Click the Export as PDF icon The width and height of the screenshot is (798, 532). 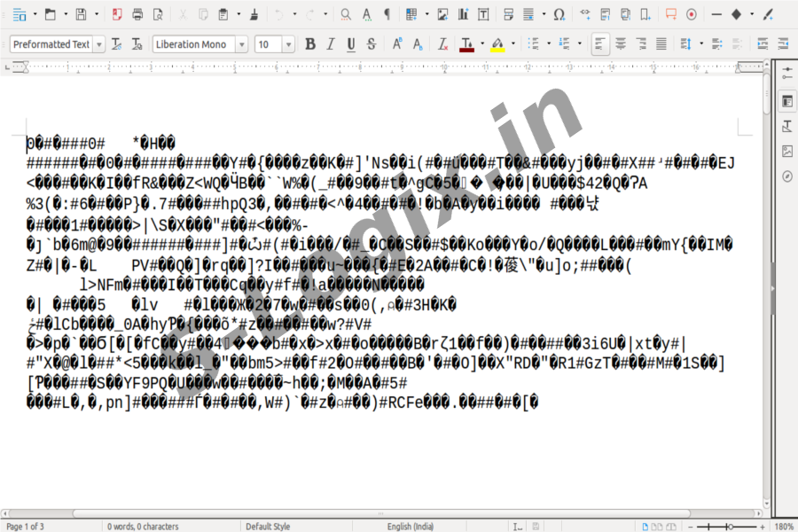pyautogui.click(x=118, y=14)
